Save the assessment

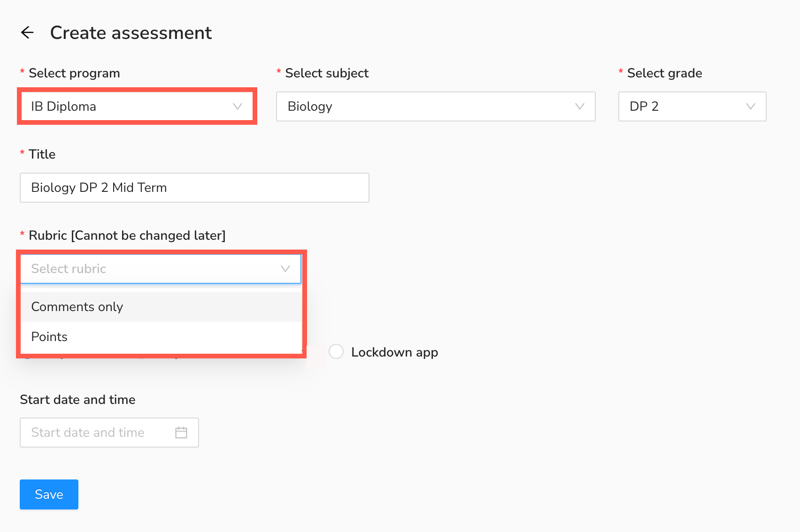[x=49, y=494]
